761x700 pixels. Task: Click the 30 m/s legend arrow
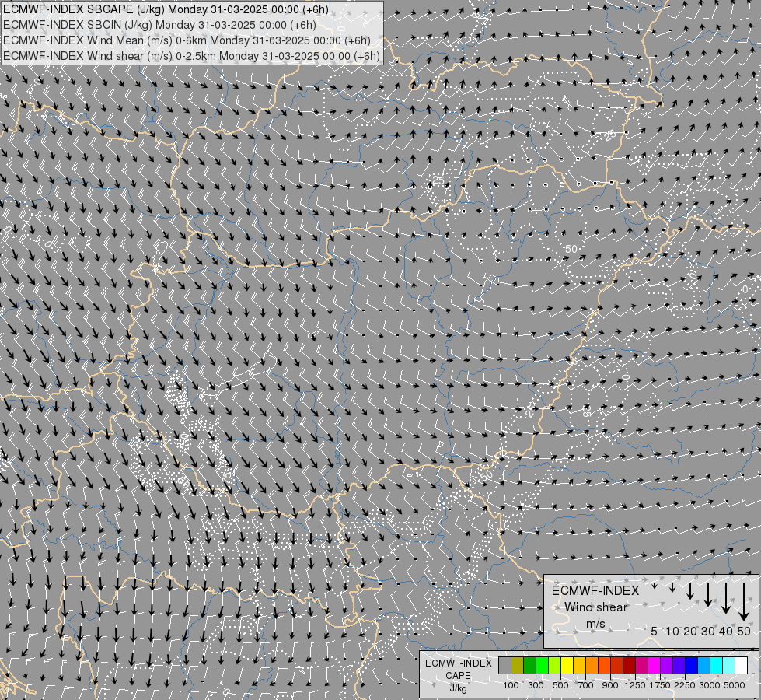[707, 593]
